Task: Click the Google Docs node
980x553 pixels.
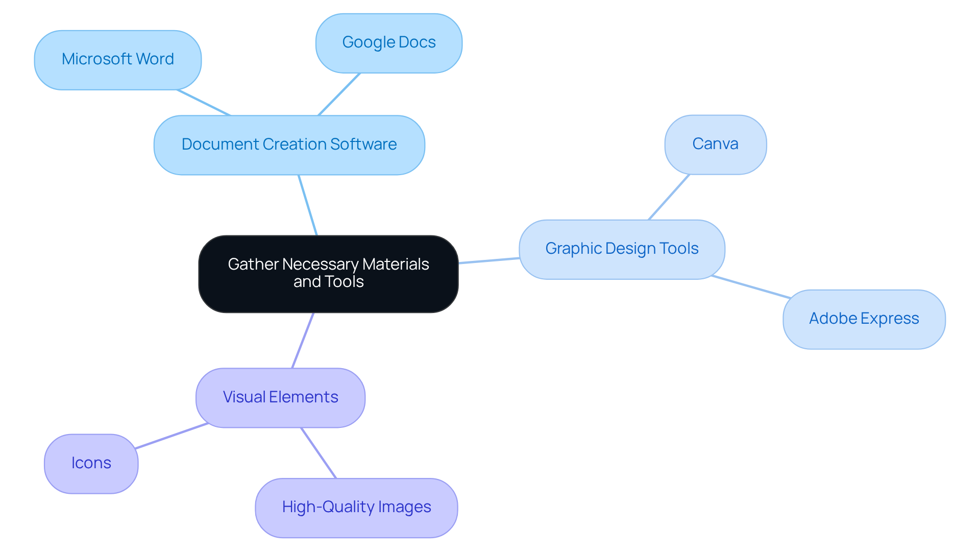Action: pyautogui.click(x=388, y=42)
